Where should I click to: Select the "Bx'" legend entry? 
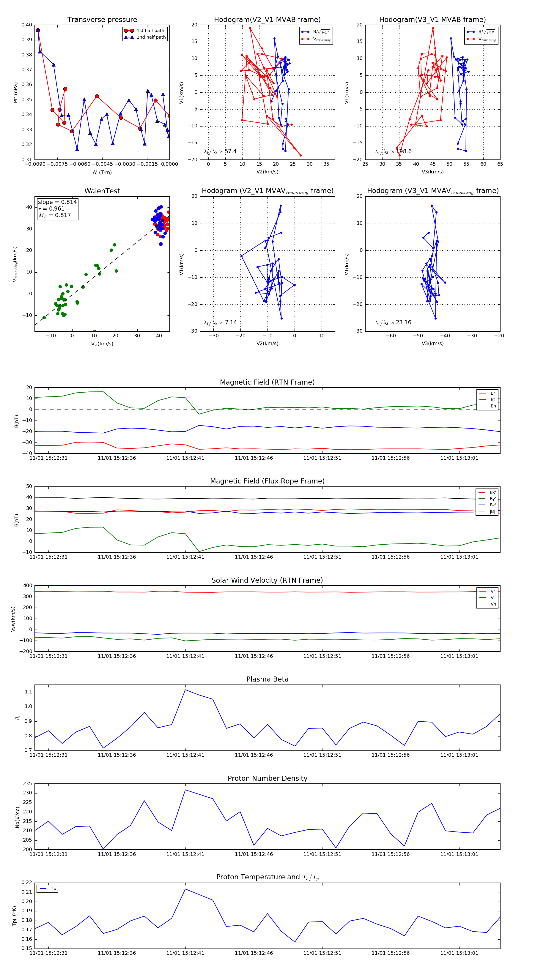(487, 492)
